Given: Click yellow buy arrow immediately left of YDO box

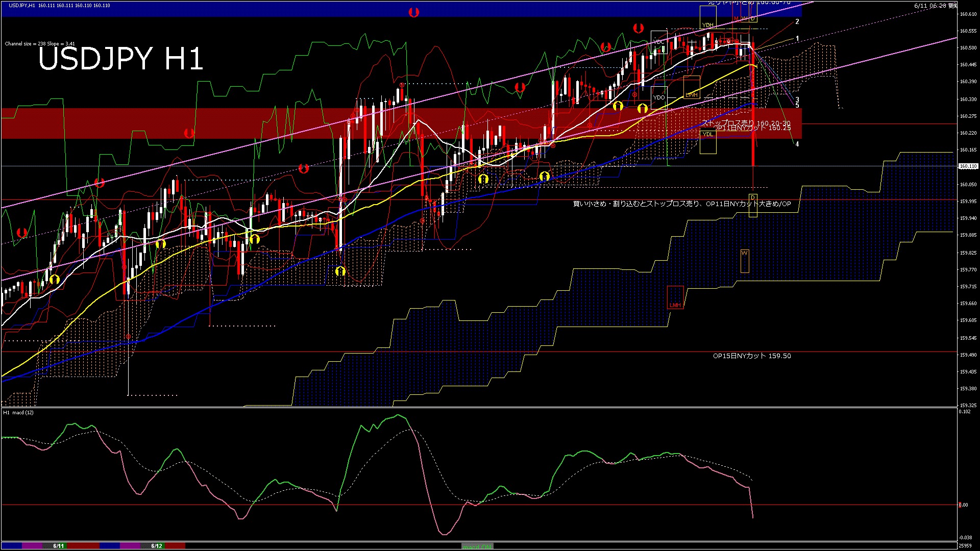Looking at the screenshot, I should pyautogui.click(x=643, y=108).
